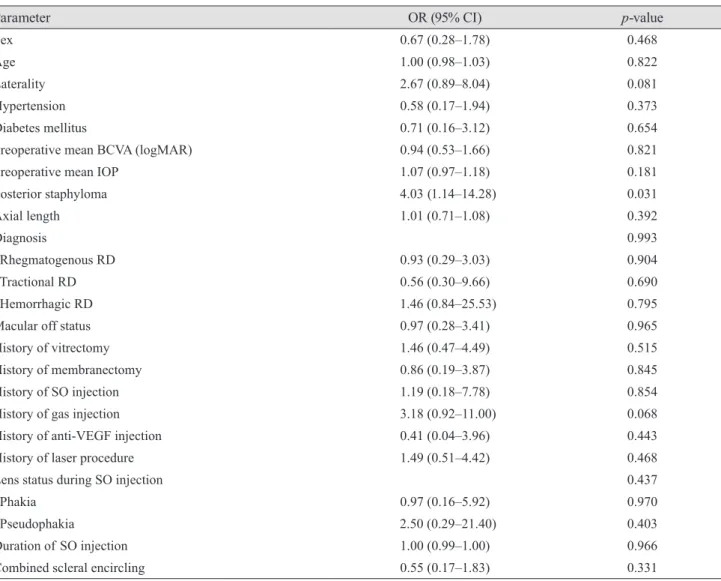This screenshot has height=581, width=721.
Task: Click OR value 2.67 (0.89–8.04)
Action: coord(445,84)
